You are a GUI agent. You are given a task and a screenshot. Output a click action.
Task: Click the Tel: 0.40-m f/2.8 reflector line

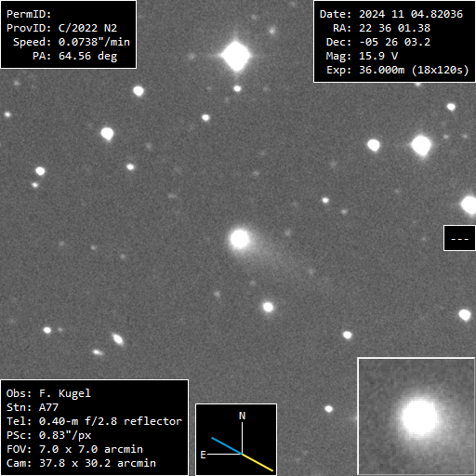(x=94, y=421)
